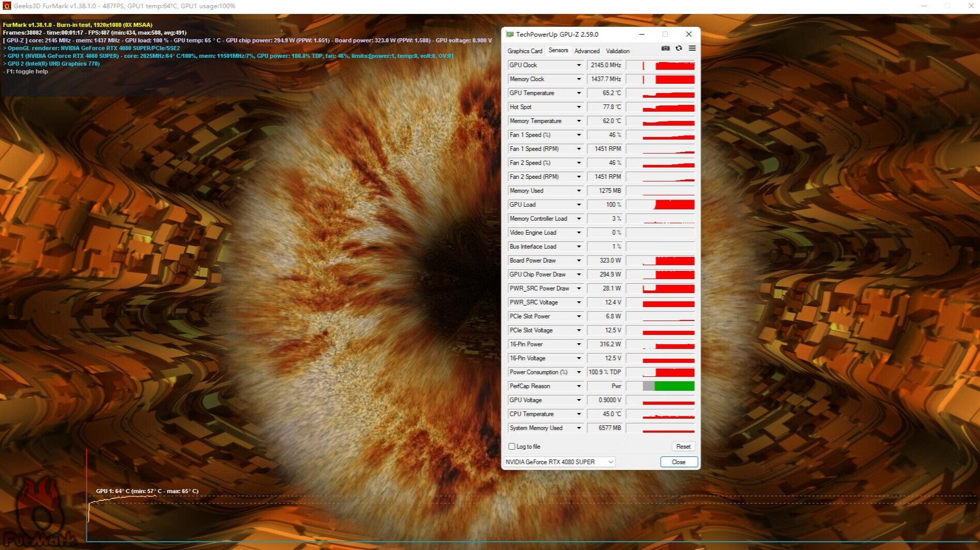Click the green PerfCap Reason graph bar
This screenshot has height=550, width=980.
point(675,386)
